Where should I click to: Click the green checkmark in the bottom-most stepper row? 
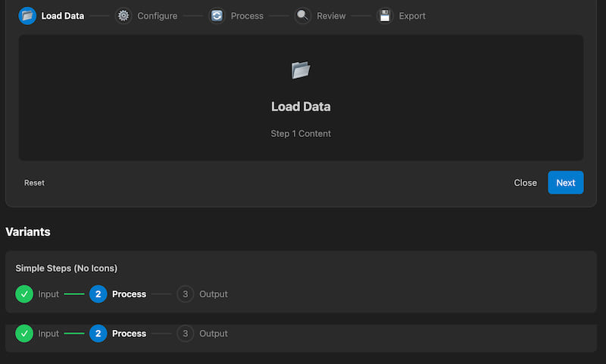pyautogui.click(x=24, y=334)
